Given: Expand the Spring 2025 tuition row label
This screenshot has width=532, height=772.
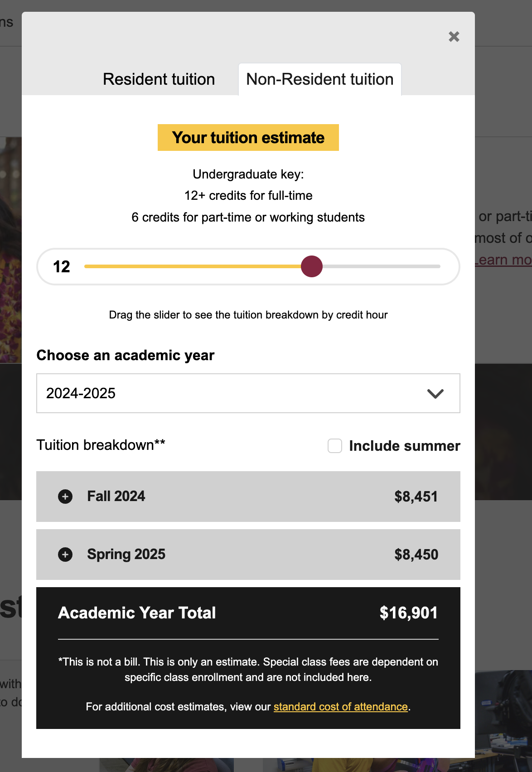Looking at the screenshot, I should (126, 555).
